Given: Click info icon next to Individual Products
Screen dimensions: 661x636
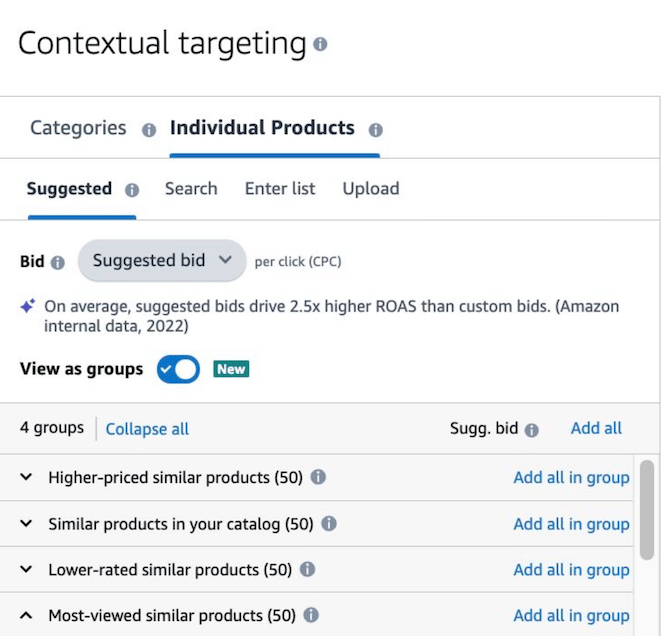Looking at the screenshot, I should pos(376,130).
